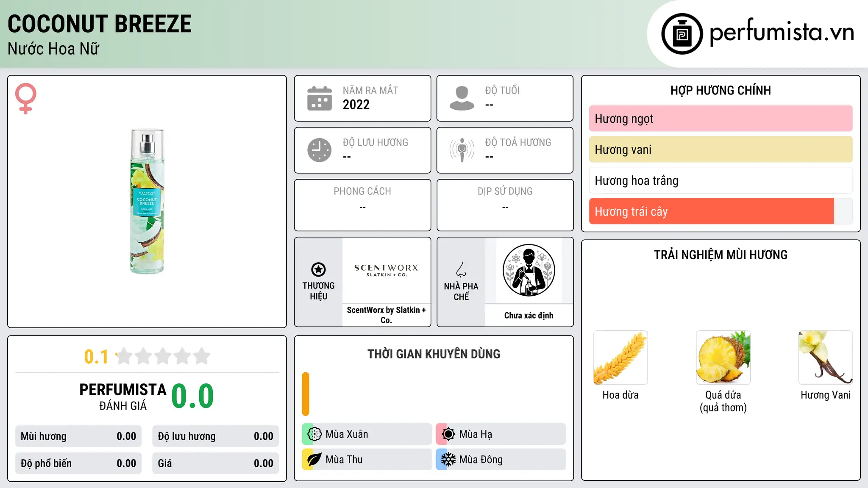Click the THỜI GIAN KHUYÊN DÙNG heading

[434, 354]
